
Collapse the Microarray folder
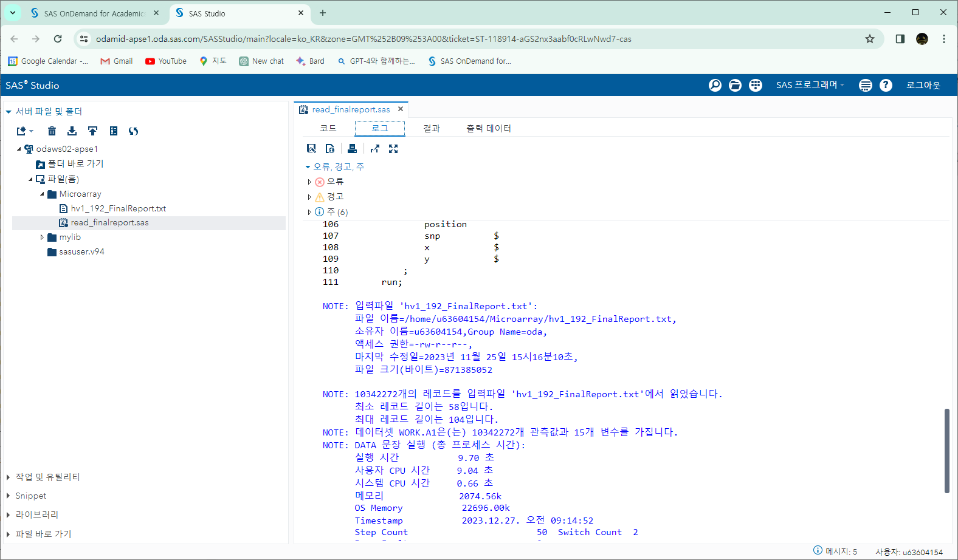point(42,194)
